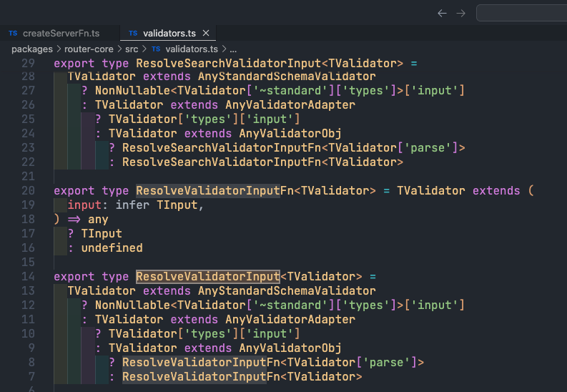The width and height of the screenshot is (567, 392).
Task: Click NonNullable on line 27
Action: [132, 90]
